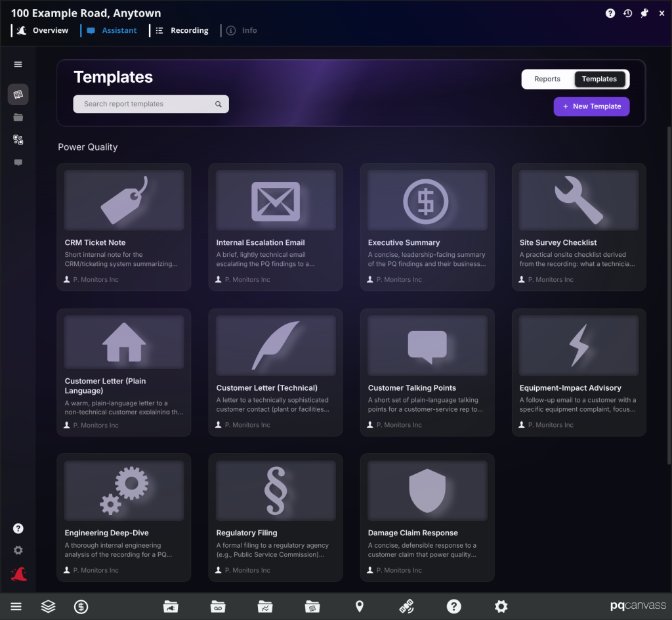Click the satellite icon in bottom toolbar
Image resolution: width=672 pixels, height=620 pixels.
pyautogui.click(x=406, y=606)
